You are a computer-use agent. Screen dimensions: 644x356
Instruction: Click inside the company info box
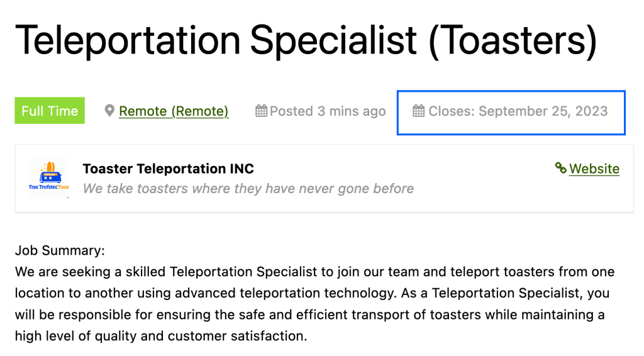pyautogui.click(x=324, y=178)
